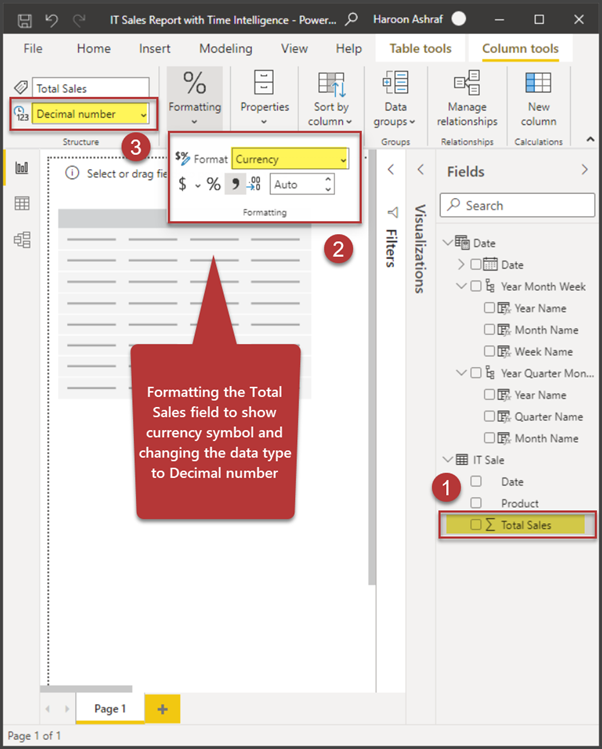Click the Sort by column icon
This screenshot has height=749, width=602.
tap(332, 84)
